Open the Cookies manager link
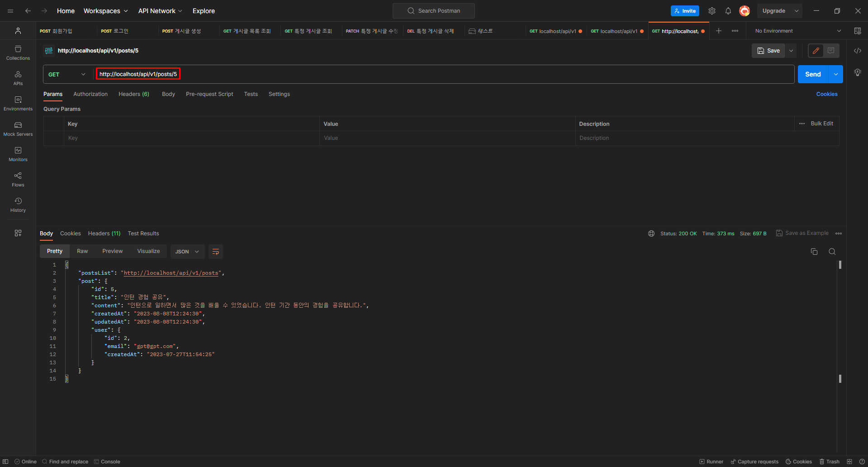868x467 pixels. tap(827, 94)
